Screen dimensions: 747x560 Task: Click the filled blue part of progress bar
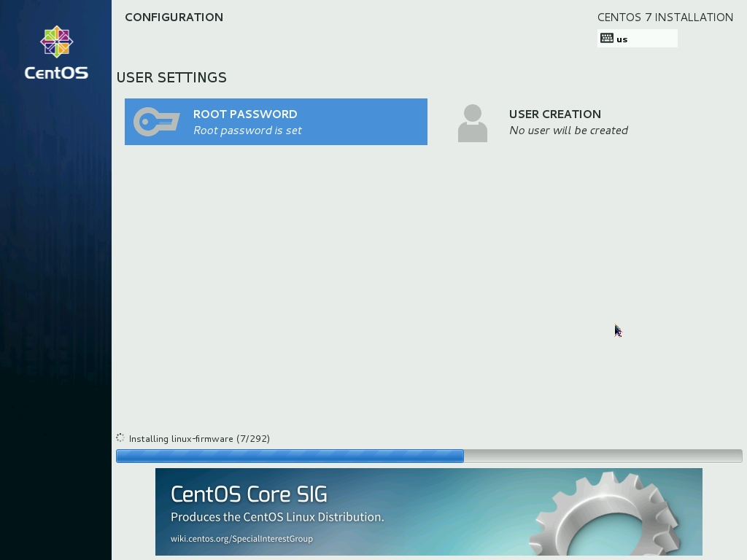pyautogui.click(x=290, y=456)
